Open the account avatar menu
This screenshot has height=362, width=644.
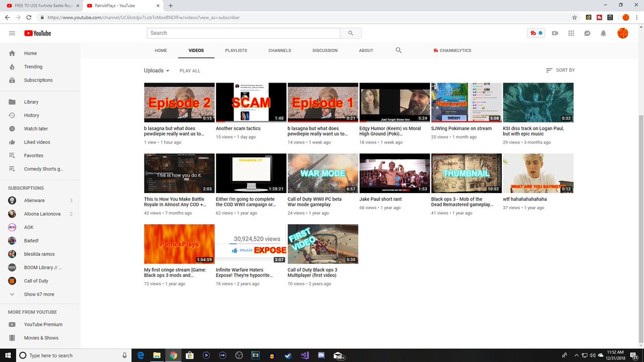pos(623,33)
